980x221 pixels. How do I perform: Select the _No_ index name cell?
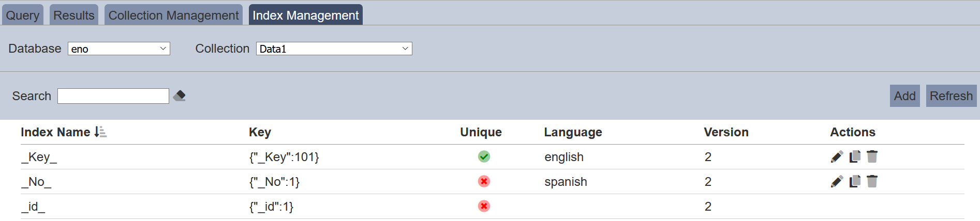36,182
